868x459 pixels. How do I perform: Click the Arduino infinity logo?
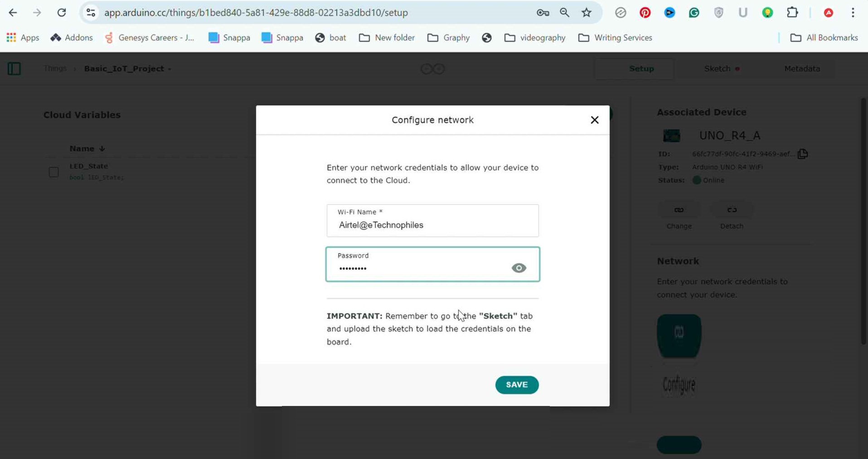pyautogui.click(x=433, y=69)
